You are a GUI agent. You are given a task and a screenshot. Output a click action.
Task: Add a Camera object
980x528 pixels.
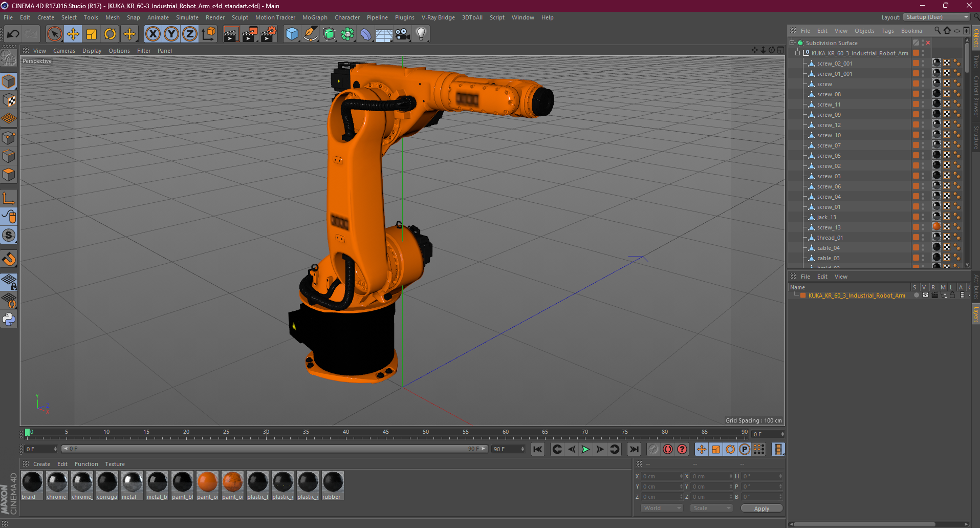point(403,34)
